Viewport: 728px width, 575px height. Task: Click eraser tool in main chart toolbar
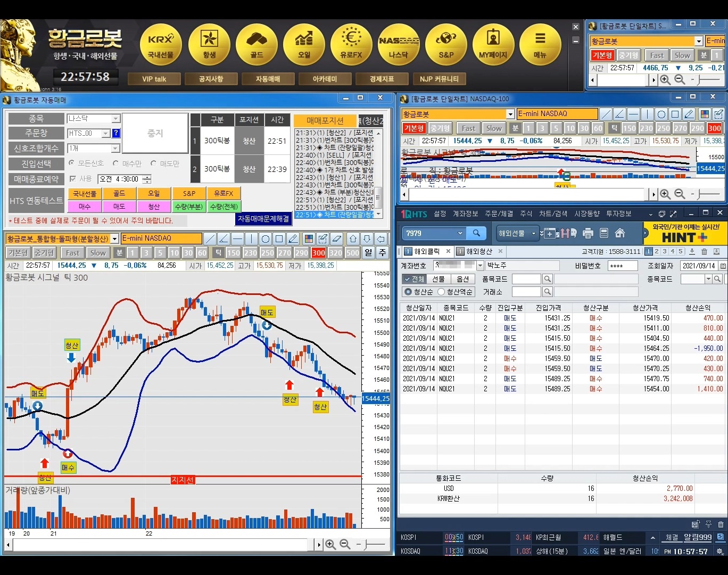(337, 239)
